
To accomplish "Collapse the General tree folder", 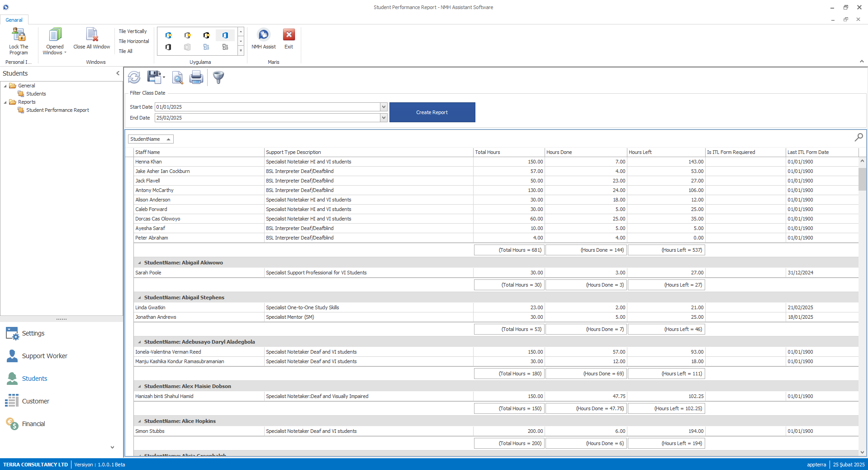I will pos(5,86).
